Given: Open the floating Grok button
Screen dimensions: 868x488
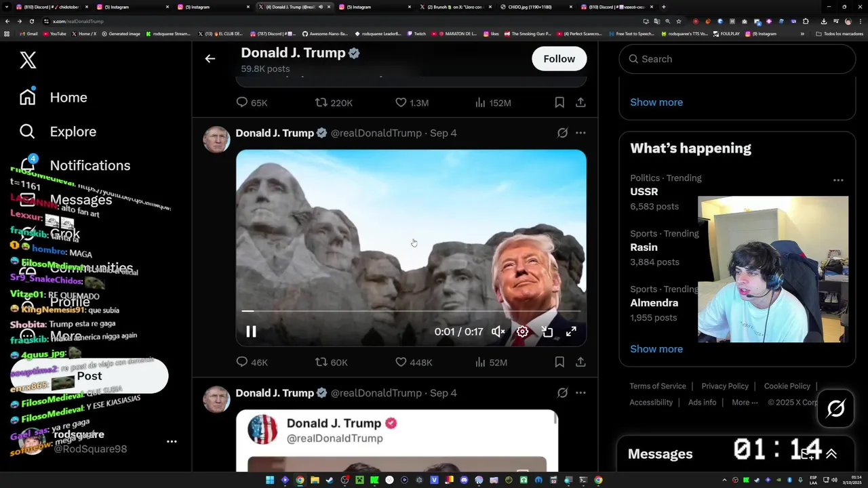Looking at the screenshot, I should click(835, 408).
